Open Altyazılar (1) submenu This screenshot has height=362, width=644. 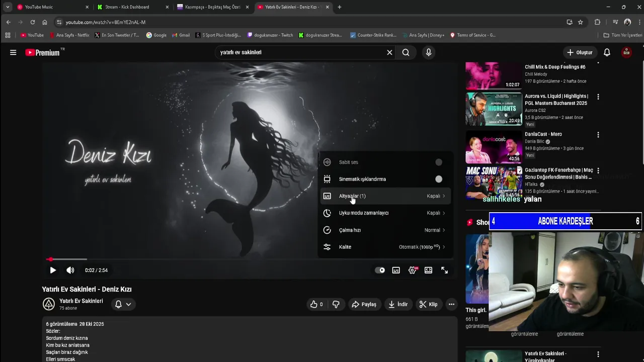pyautogui.click(x=385, y=196)
